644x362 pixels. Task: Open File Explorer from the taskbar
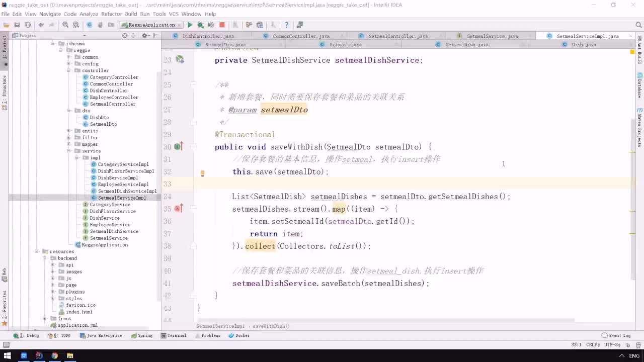coord(70,355)
